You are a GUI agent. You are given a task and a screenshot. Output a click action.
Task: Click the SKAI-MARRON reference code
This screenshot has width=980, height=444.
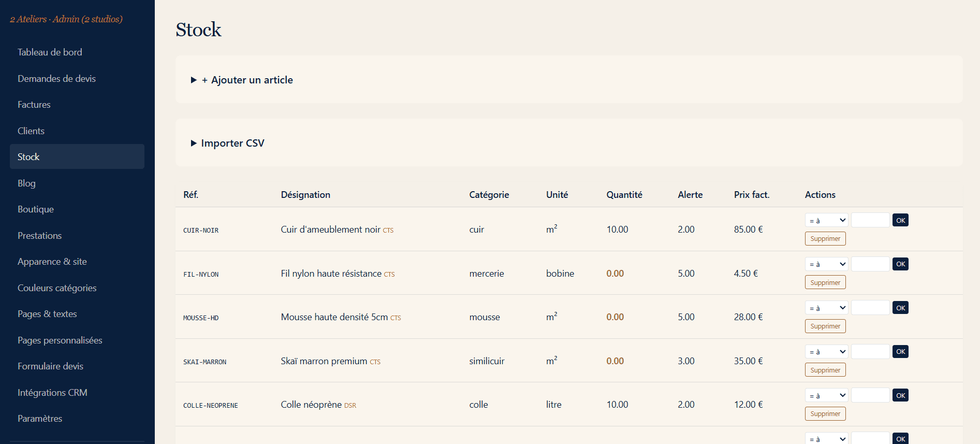pos(205,362)
